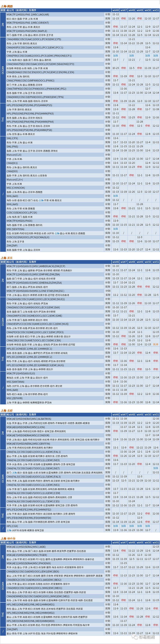
Task: Click the SML(PNS) service name
Action: [x=12, y=146]
